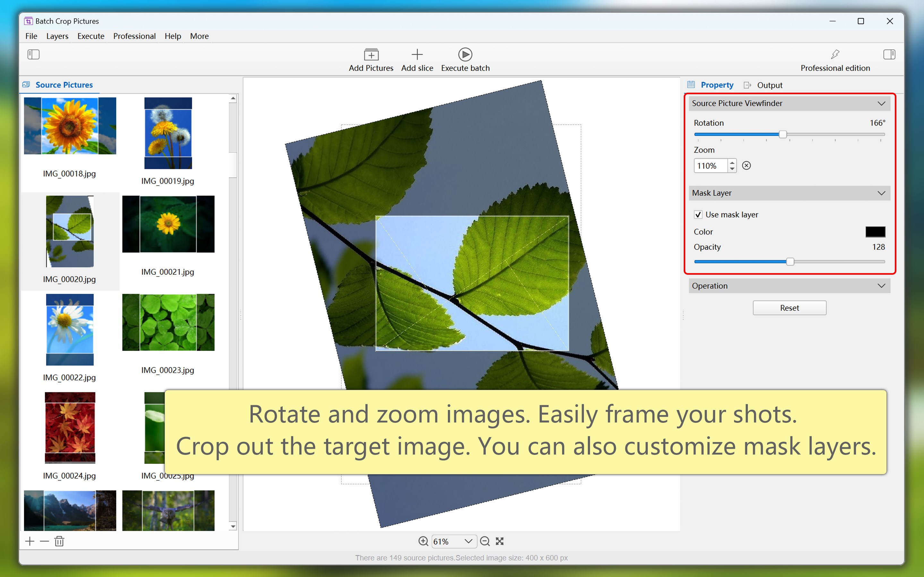Fit image to view with expand icon

click(x=500, y=541)
